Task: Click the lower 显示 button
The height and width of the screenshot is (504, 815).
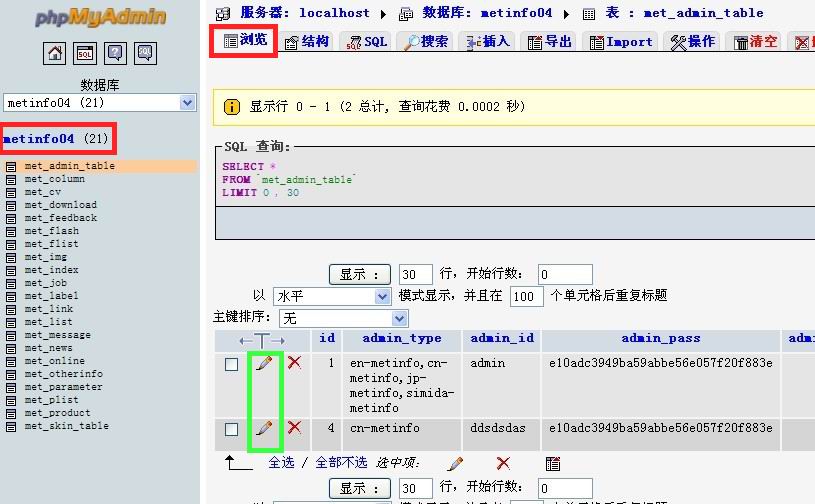Action: pyautogui.click(x=360, y=488)
